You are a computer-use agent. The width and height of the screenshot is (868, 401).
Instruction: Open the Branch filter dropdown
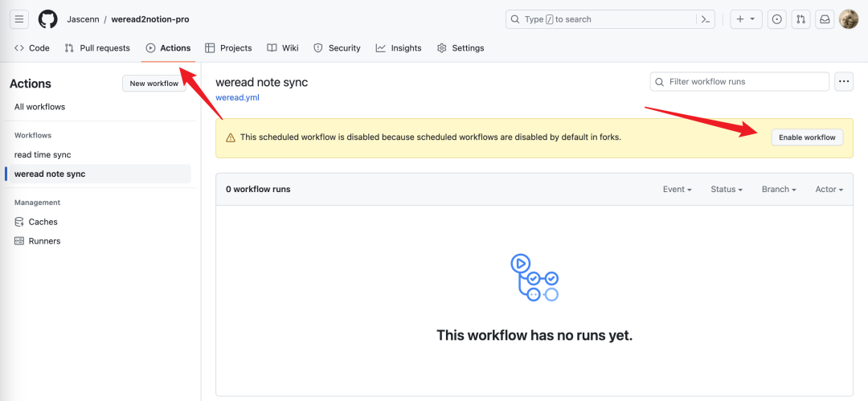pyautogui.click(x=779, y=190)
